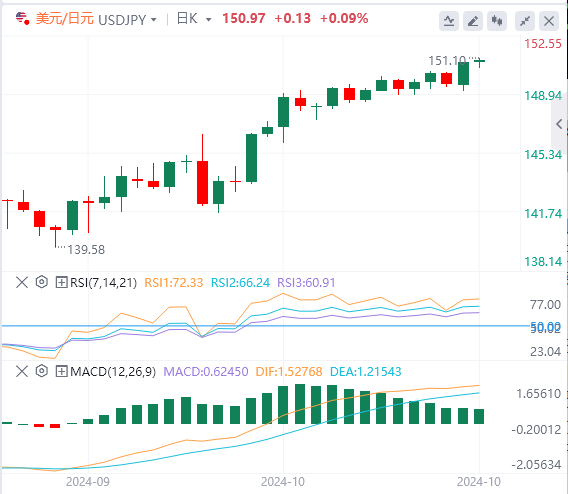Viewport: 568px width, 494px height.
Task: Expand the right side panel chevron
Action: point(559,124)
